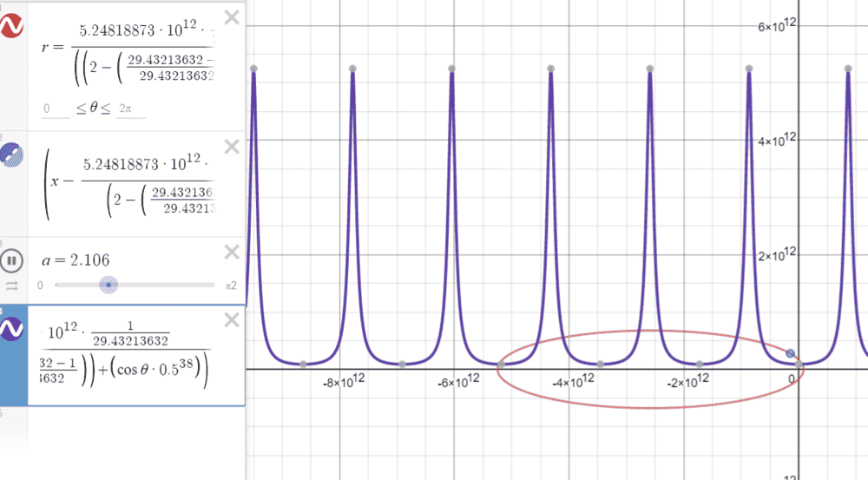Click the blue movable point near the origin
The width and height of the screenshot is (868, 480).
pyautogui.click(x=790, y=353)
